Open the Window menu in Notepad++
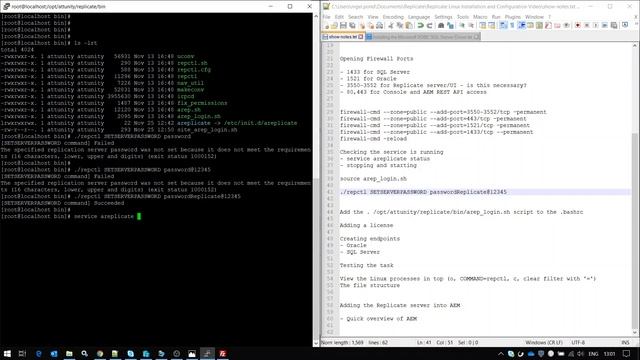 (x=534, y=17)
